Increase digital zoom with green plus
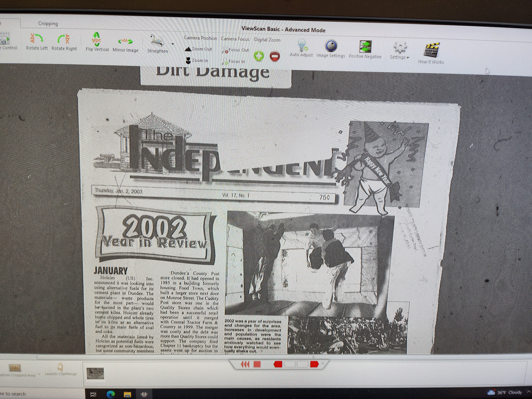This screenshot has height=399, width=532. pyautogui.click(x=259, y=56)
